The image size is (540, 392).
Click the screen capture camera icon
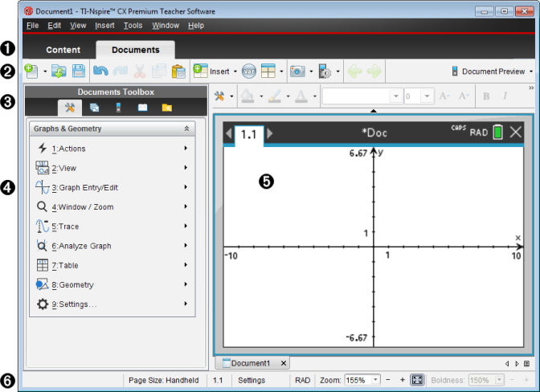click(x=297, y=71)
